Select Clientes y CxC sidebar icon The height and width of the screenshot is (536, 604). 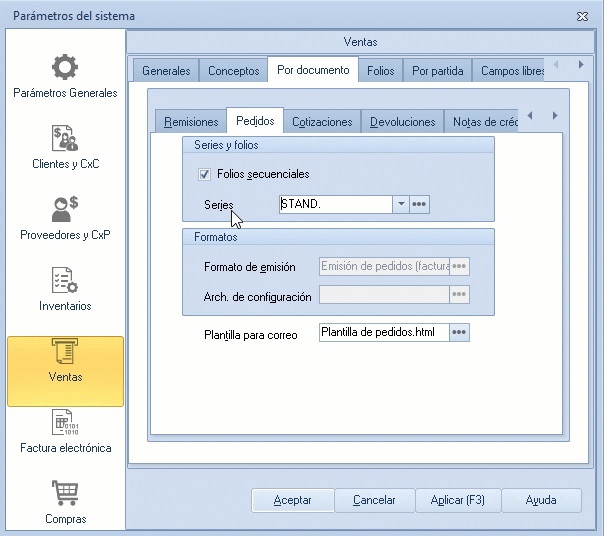click(65, 139)
